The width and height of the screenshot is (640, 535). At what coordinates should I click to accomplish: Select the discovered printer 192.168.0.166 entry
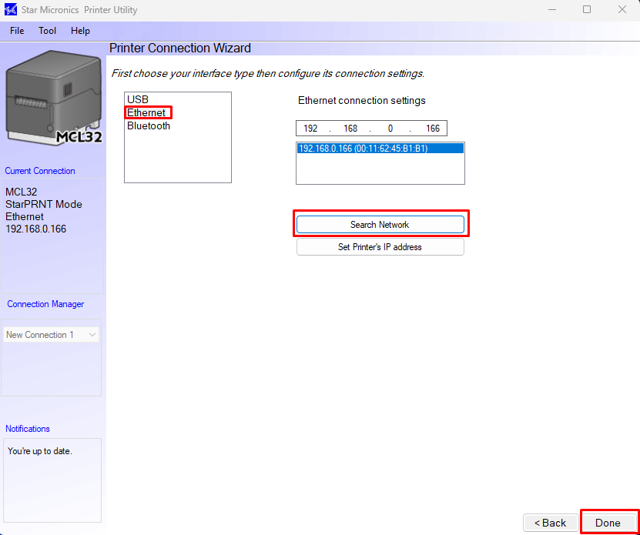click(363, 148)
